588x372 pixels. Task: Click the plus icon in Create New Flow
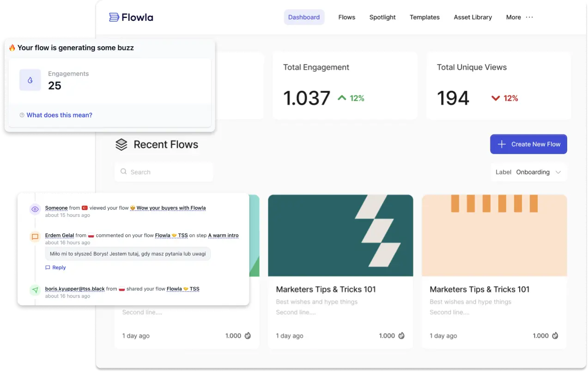point(502,144)
